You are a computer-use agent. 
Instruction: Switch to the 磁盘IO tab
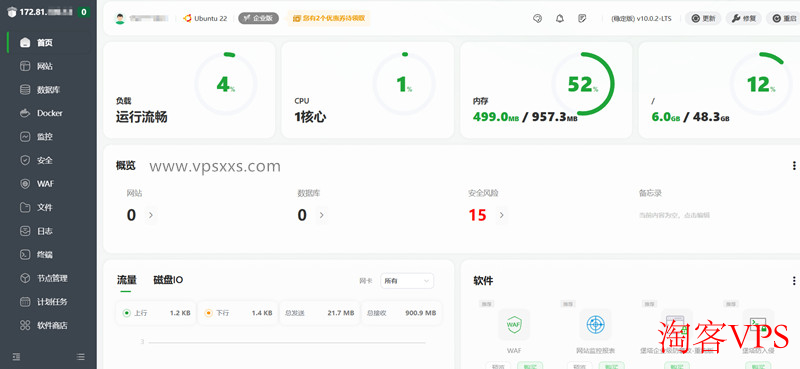(x=168, y=280)
